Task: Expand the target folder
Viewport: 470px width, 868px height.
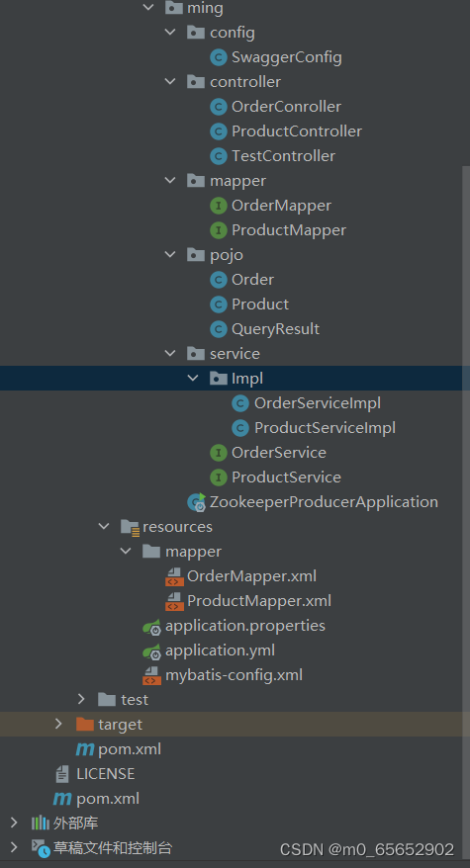Action: click(x=58, y=724)
